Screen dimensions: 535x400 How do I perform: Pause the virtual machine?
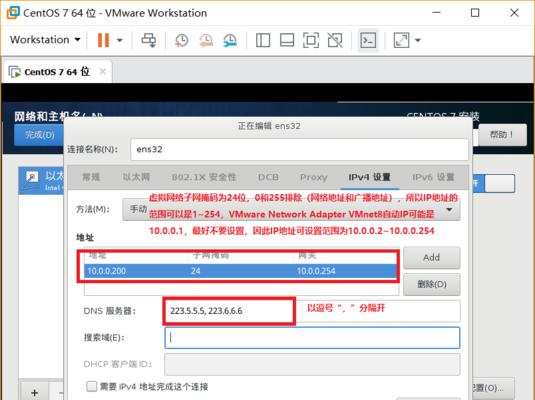pos(103,40)
